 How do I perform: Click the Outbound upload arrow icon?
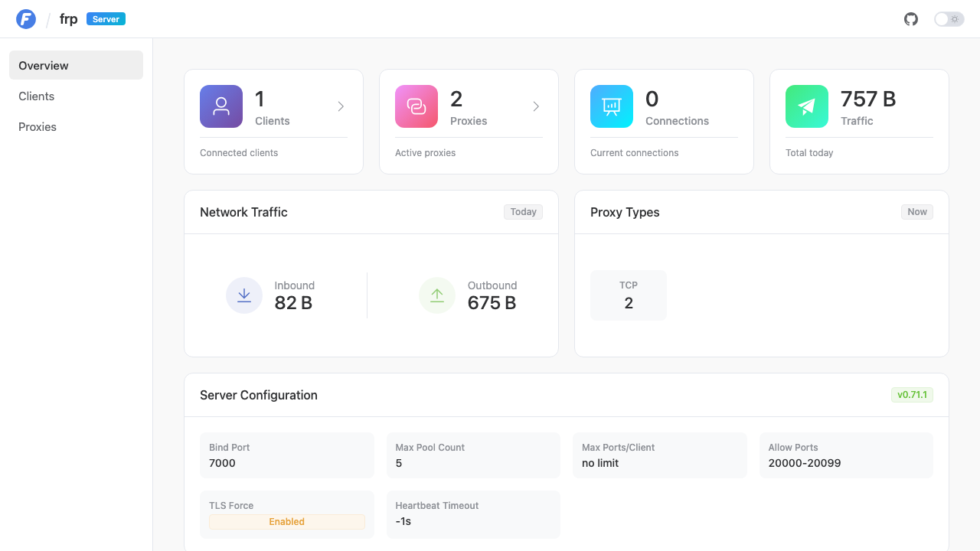pyautogui.click(x=437, y=295)
